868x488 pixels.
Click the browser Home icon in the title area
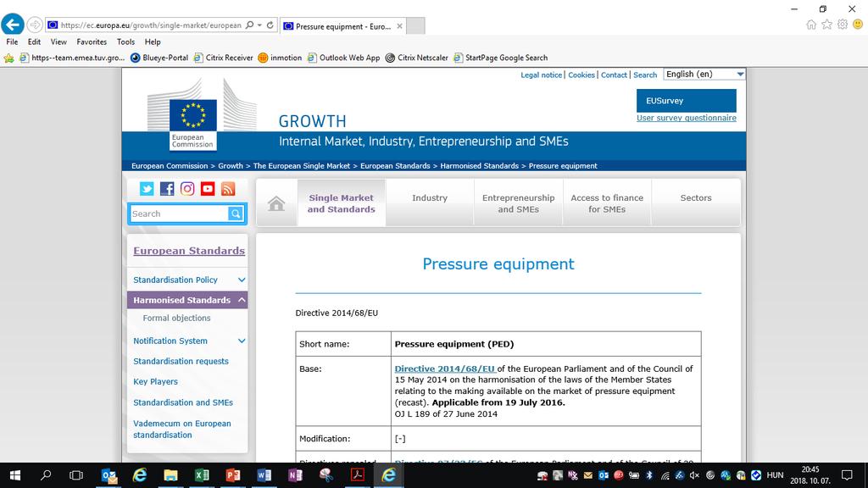point(811,25)
